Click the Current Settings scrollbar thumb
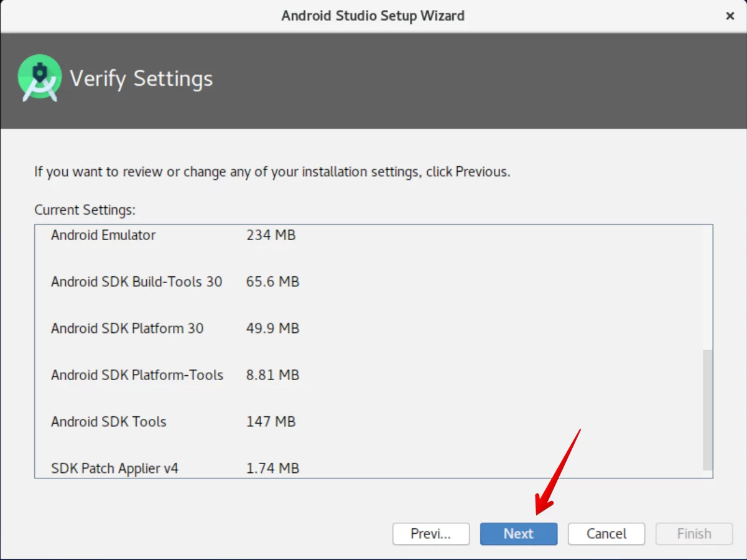 click(x=707, y=410)
